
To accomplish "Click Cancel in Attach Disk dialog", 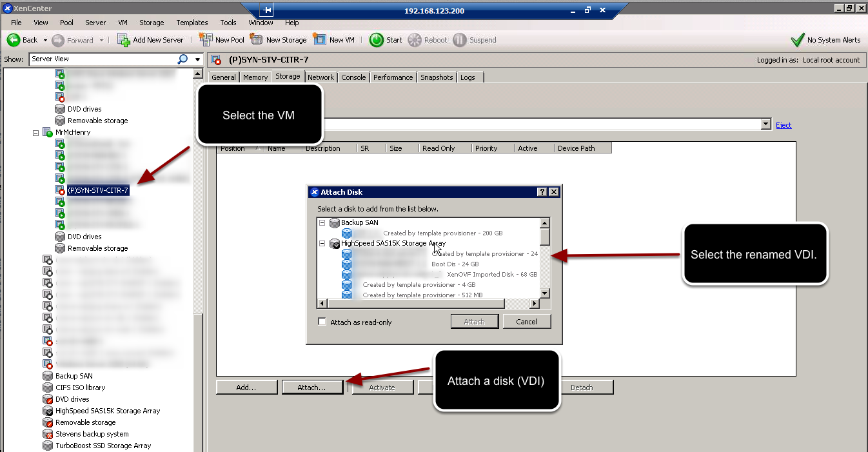I will [x=526, y=322].
